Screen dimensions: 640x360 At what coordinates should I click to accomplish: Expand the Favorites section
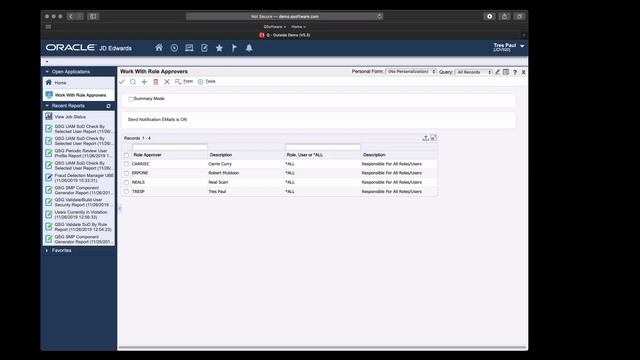[x=47, y=250]
